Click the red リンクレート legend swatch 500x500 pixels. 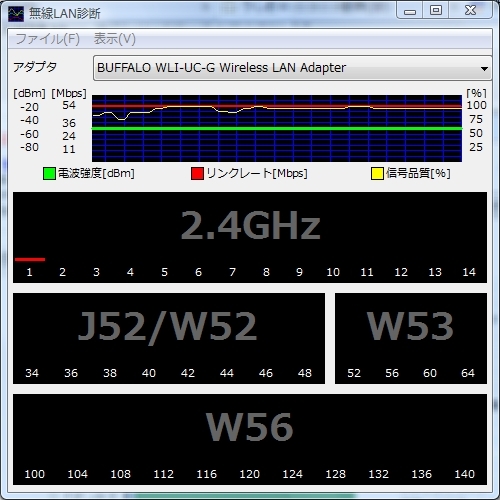coord(197,173)
